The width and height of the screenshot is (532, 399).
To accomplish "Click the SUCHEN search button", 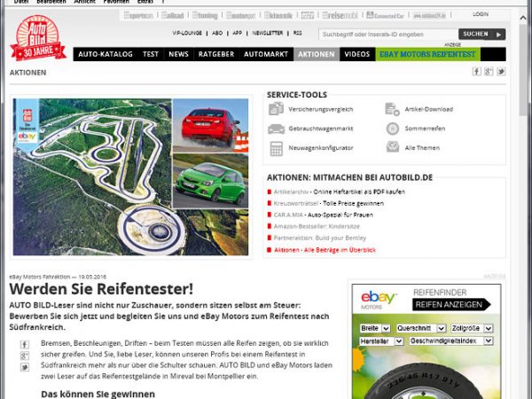I will (481, 35).
